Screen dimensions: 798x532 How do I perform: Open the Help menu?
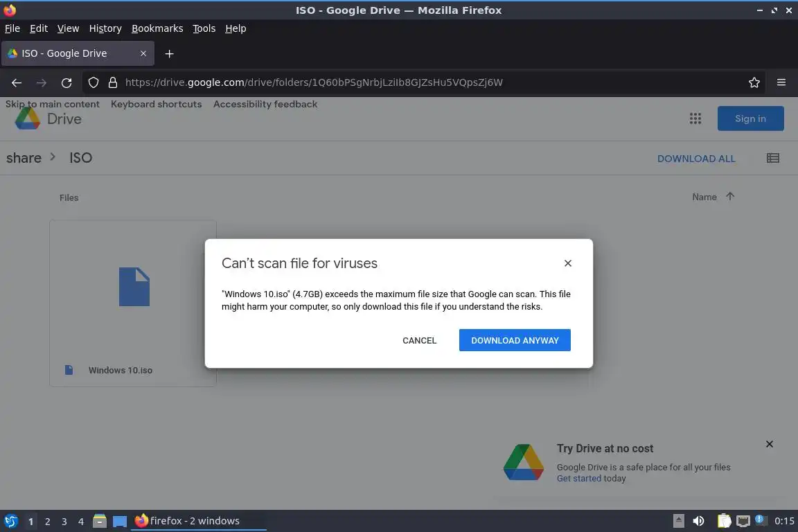click(x=236, y=28)
